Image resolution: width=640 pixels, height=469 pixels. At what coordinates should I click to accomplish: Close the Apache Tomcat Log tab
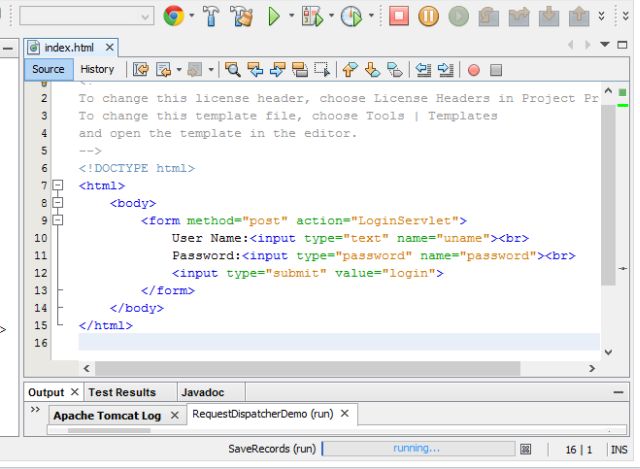coord(175,415)
